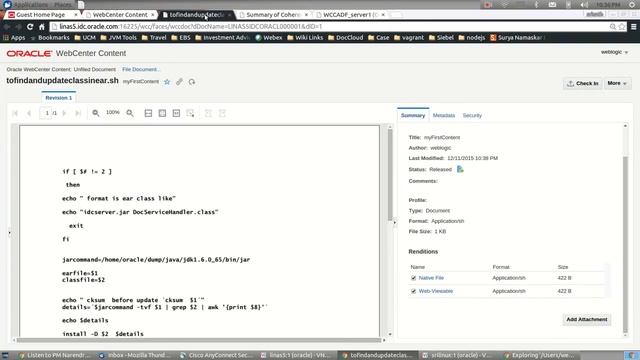Screen dimensions: 640x360
Task: Open the Native File rendition link
Action: coord(431,278)
